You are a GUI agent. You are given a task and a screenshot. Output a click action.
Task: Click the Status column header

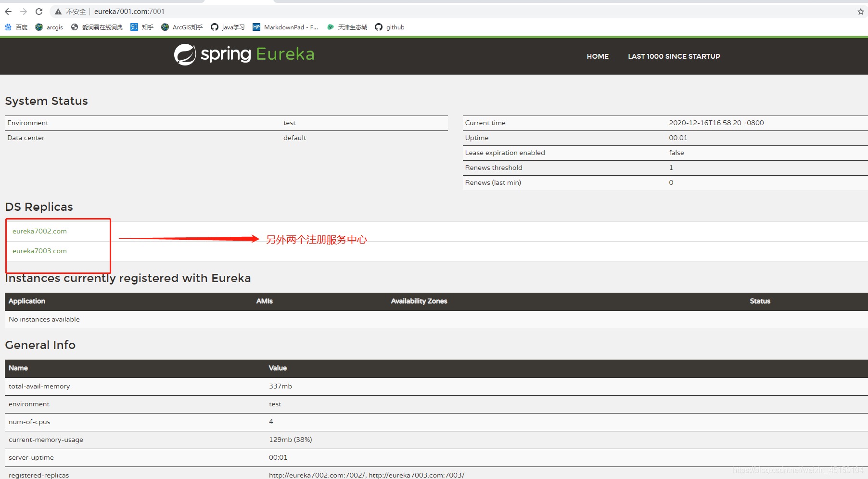tap(760, 301)
